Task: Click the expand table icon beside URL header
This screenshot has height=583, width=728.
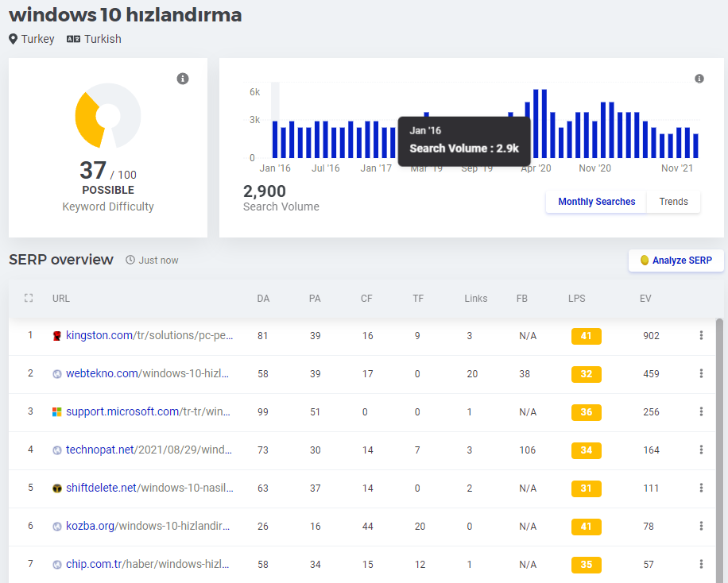Action: (x=29, y=298)
